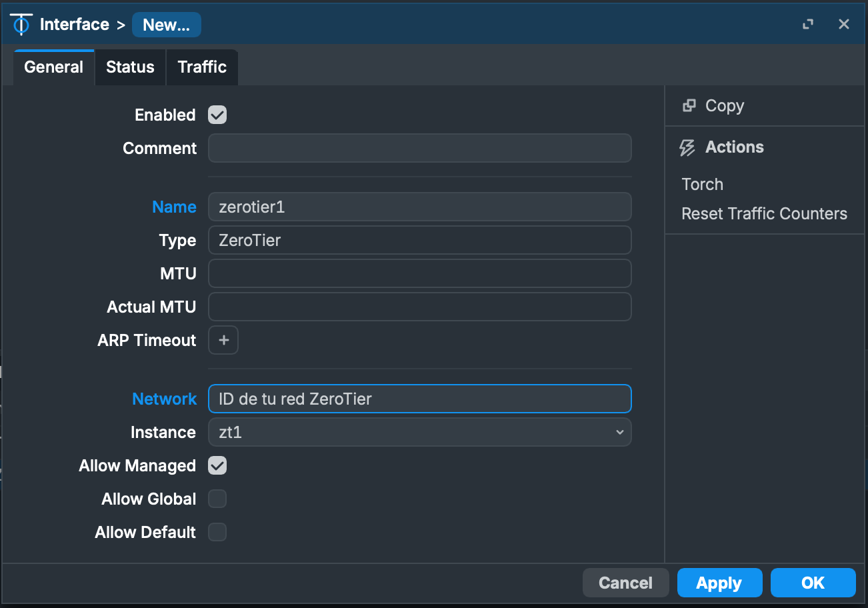The height and width of the screenshot is (608, 868).
Task: Run Torch from the Actions list
Action: [702, 184]
